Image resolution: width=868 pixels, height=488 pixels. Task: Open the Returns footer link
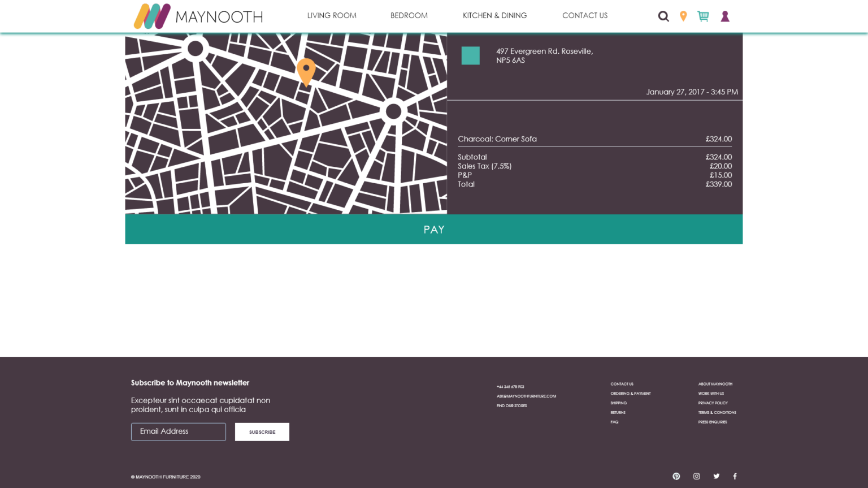(x=618, y=413)
